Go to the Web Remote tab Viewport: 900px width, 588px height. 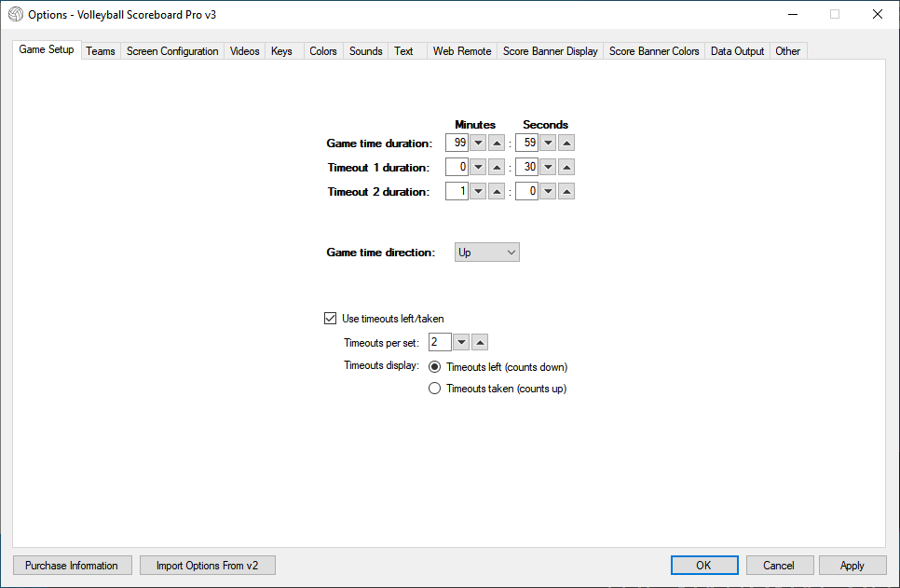coord(462,51)
